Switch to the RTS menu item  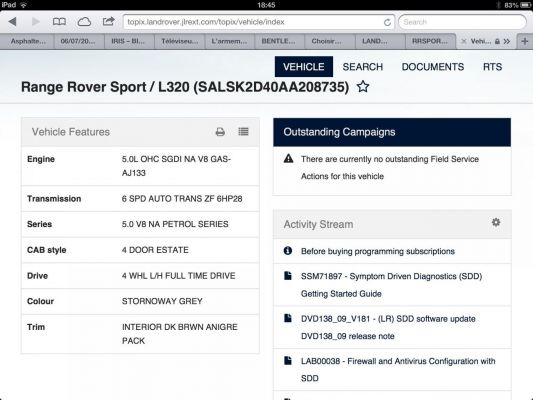pos(492,67)
